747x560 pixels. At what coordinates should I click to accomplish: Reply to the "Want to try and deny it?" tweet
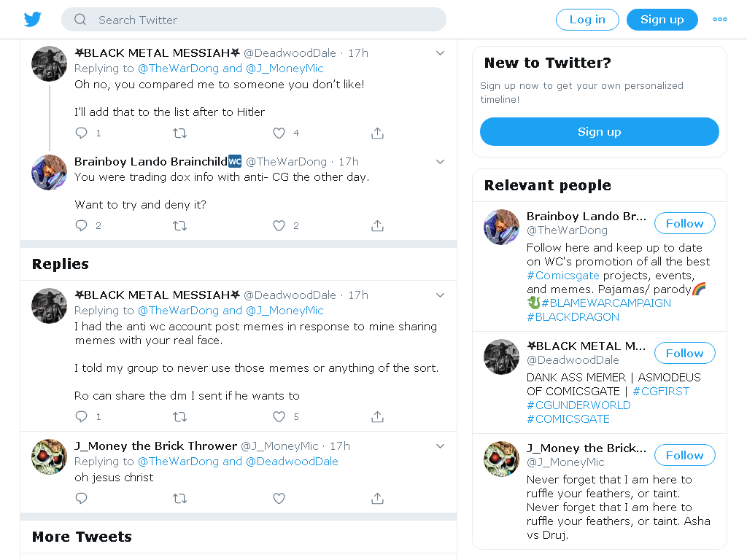(82, 226)
